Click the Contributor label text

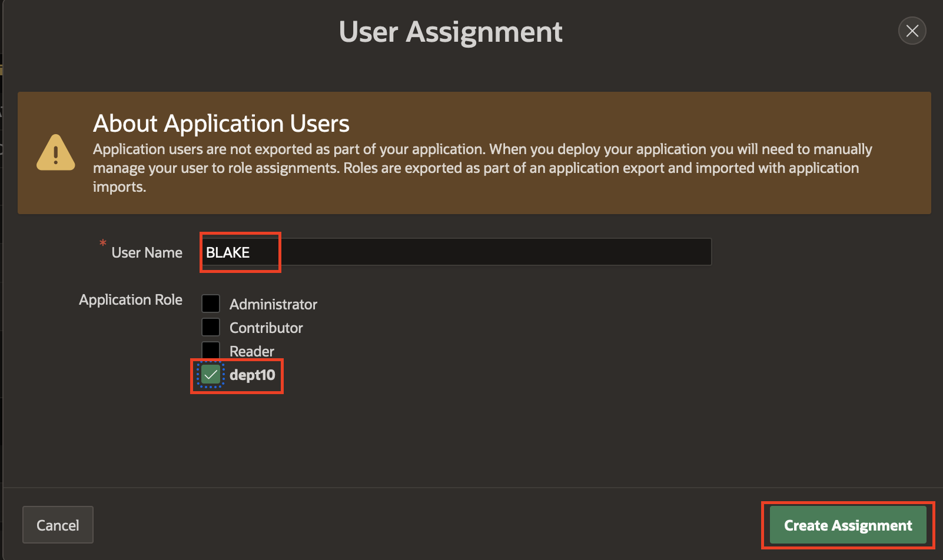click(266, 328)
